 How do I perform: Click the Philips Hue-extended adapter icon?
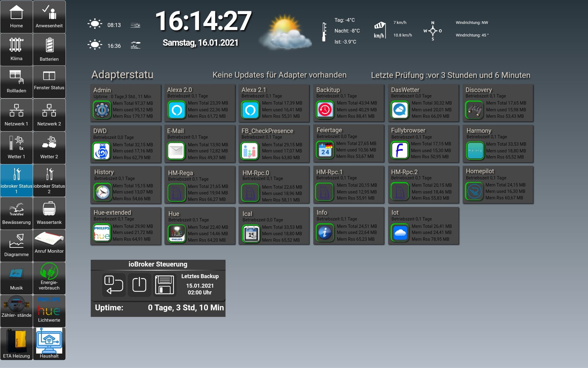tap(102, 232)
